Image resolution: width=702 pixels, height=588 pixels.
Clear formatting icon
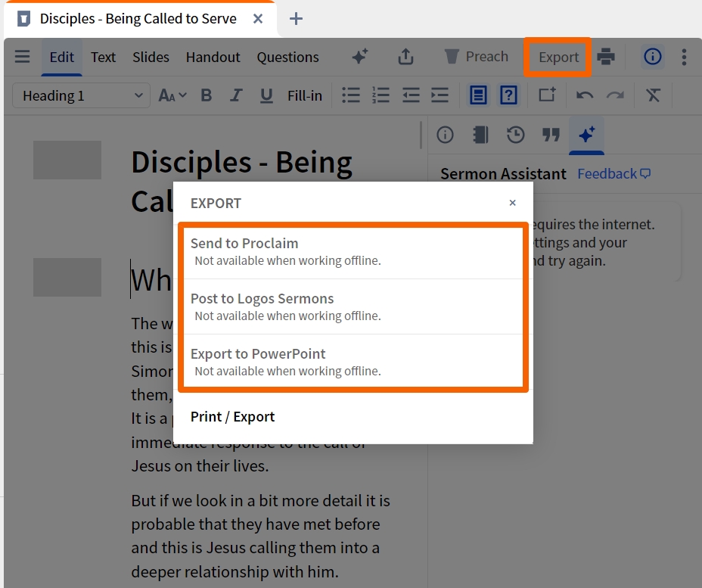pyautogui.click(x=653, y=95)
